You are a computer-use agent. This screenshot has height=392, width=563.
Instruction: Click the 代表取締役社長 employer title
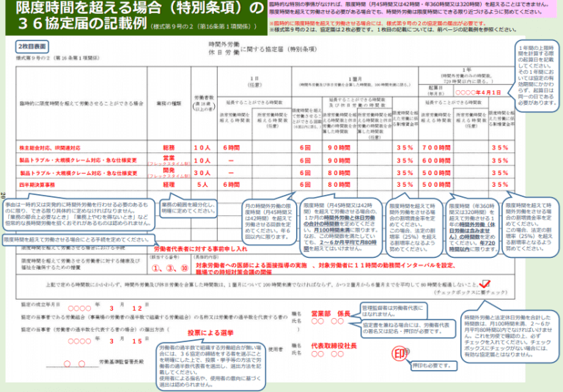(334, 346)
